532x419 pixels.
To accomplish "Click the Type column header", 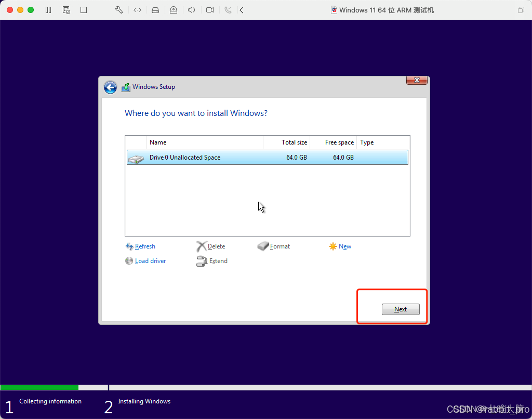I will 383,142.
